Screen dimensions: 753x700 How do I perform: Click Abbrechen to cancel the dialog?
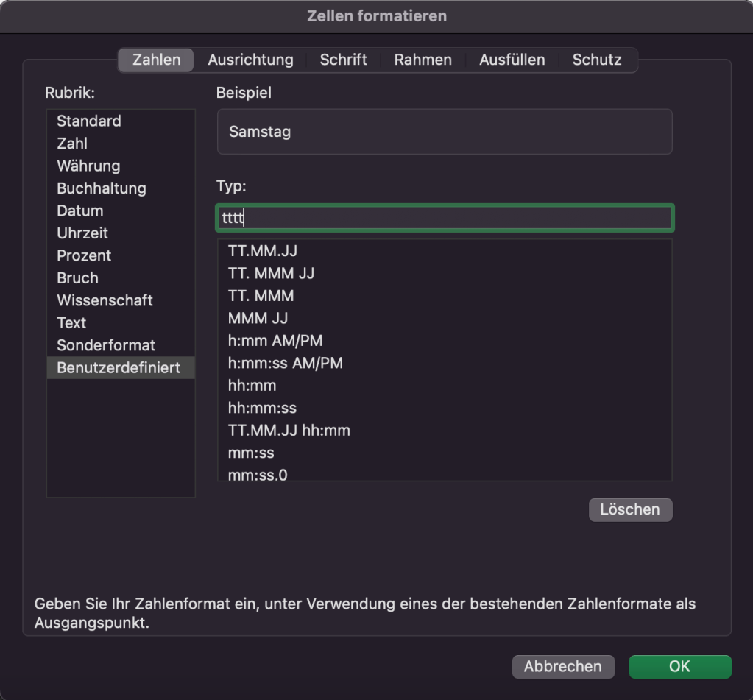point(562,666)
